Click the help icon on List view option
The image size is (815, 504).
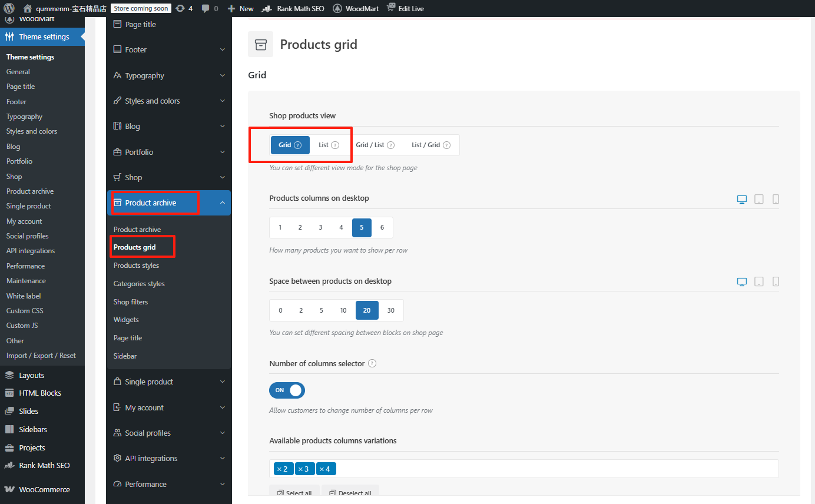(x=335, y=145)
